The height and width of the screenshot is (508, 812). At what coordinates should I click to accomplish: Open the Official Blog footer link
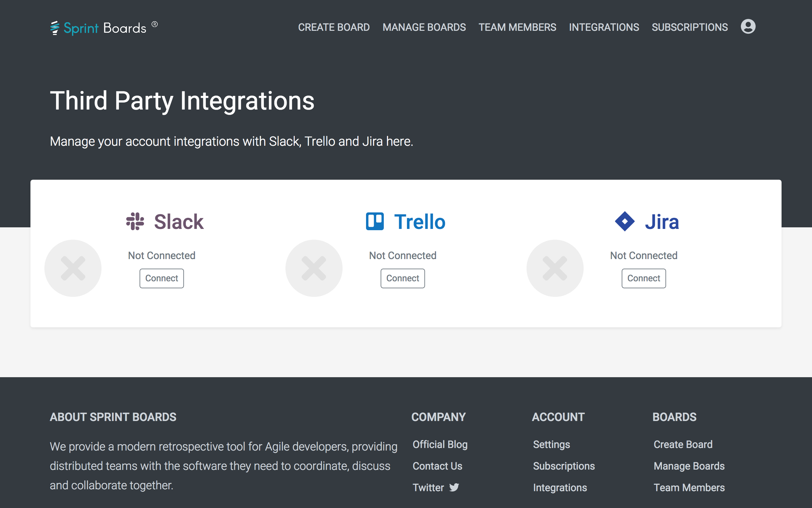click(x=440, y=444)
